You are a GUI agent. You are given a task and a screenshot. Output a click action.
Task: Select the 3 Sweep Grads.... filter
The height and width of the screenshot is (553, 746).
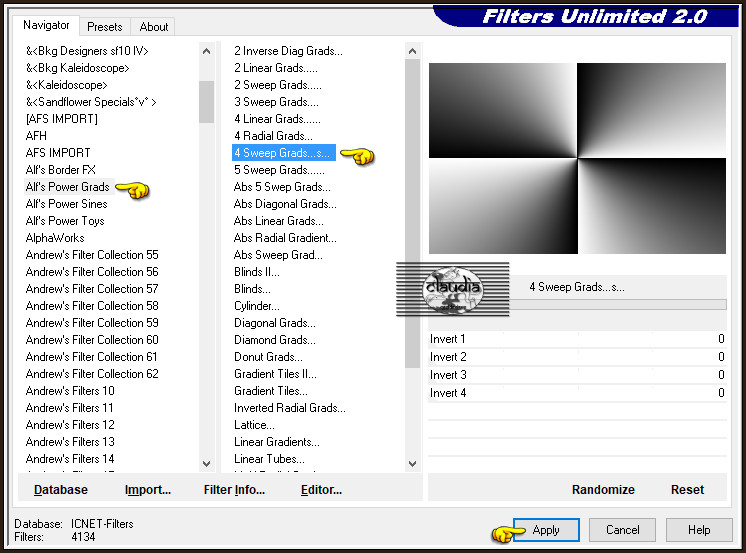coord(276,102)
